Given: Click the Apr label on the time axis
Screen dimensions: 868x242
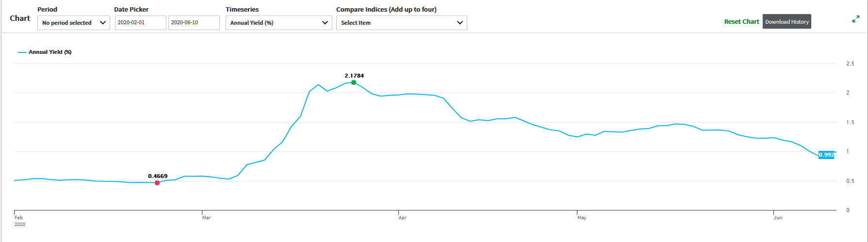Looking at the screenshot, I should tap(402, 218).
